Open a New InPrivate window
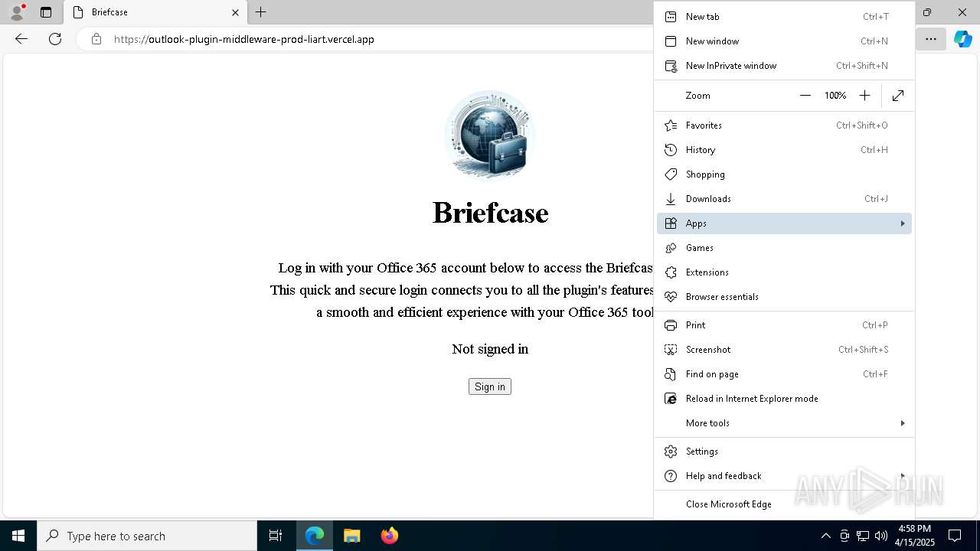The width and height of the screenshot is (980, 551). click(x=784, y=66)
